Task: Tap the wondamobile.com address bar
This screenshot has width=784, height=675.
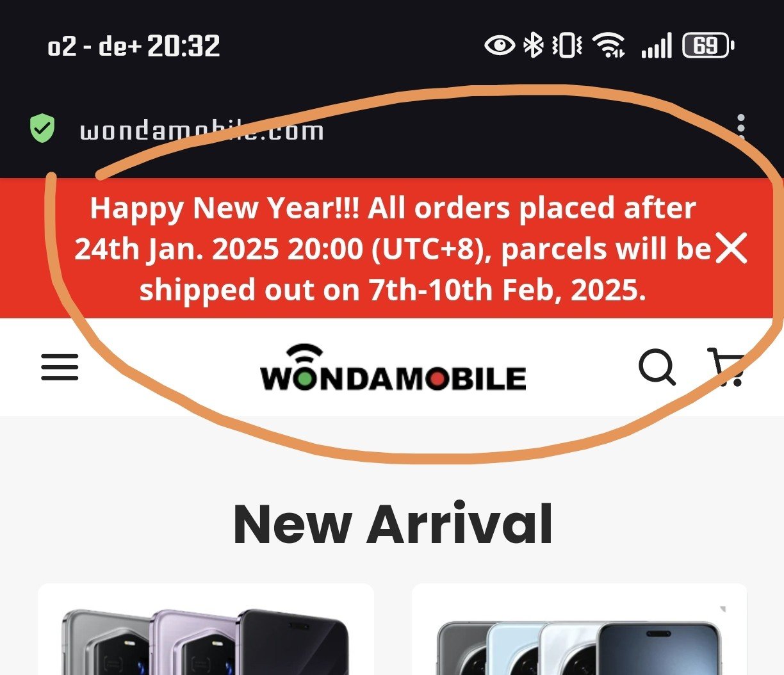Action: pyautogui.click(x=202, y=131)
